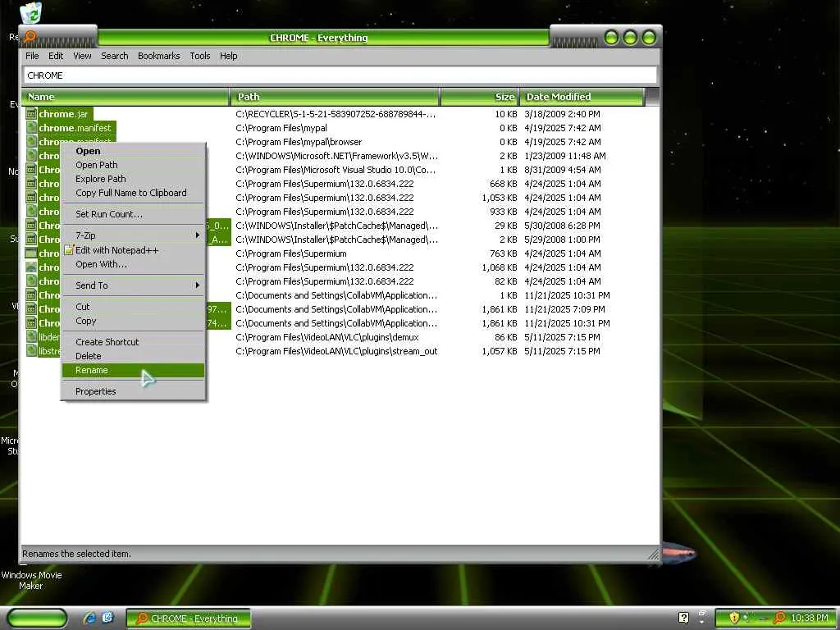840x630 pixels.
Task: Choose Create Shortcut in the context menu
Action: (x=133, y=342)
